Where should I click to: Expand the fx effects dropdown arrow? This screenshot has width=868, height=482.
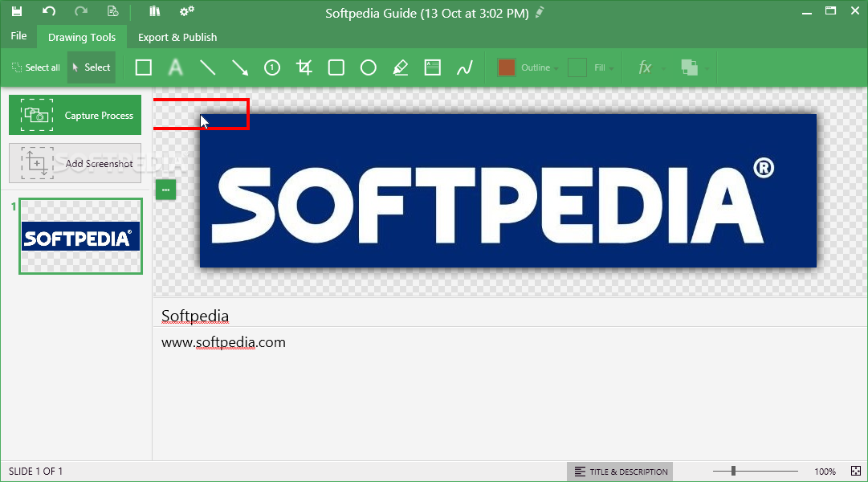pos(663,69)
